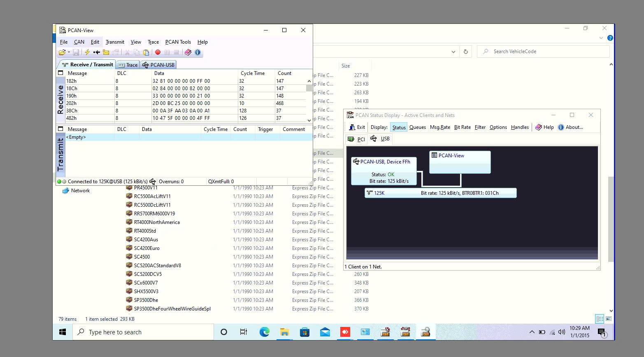The width and height of the screenshot is (644, 357).
Task: Expand the search folder location dropdown
Action: point(453,51)
